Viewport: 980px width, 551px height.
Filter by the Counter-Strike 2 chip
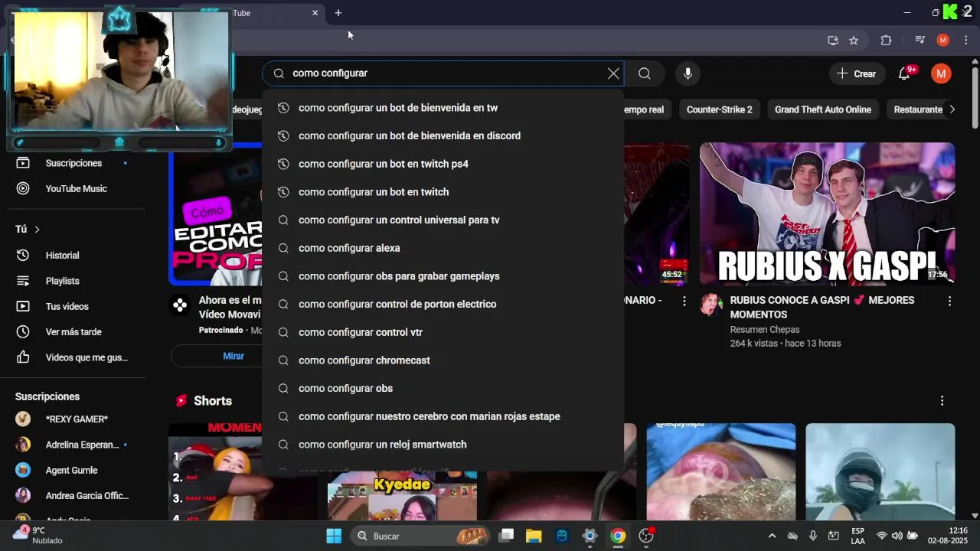pos(719,109)
